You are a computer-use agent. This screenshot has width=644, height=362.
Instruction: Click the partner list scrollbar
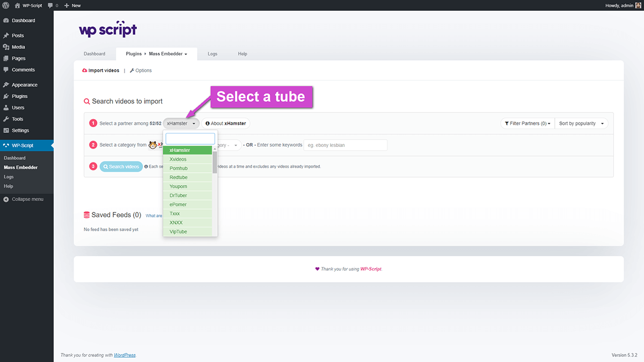tap(215, 161)
